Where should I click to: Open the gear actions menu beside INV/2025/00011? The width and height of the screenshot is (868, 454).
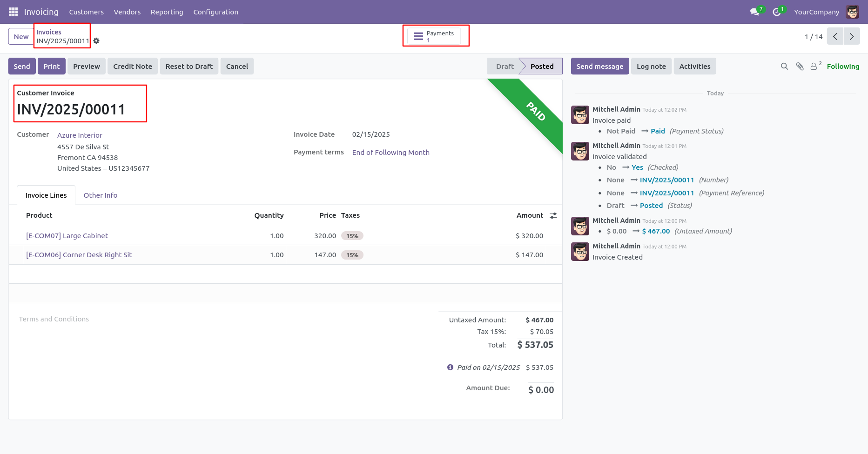(96, 41)
